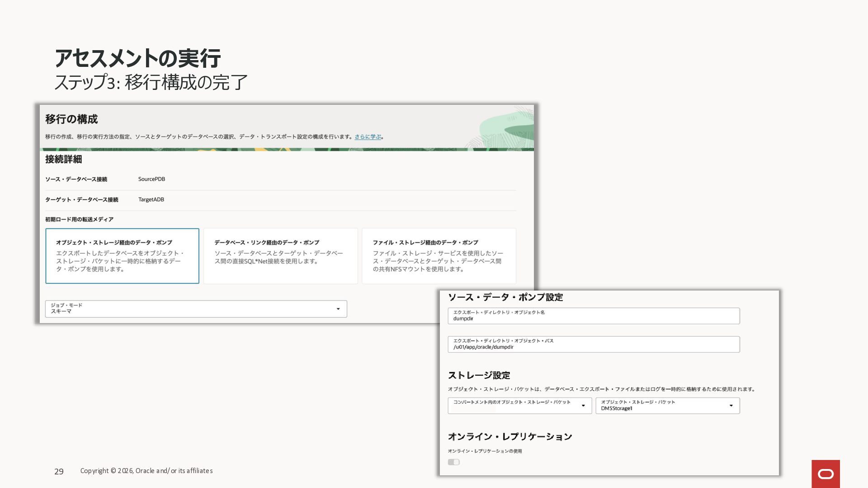868x488 pixels.
Task: Click the ソース・データ・ポンプ設定 heading
Action: [505, 297]
